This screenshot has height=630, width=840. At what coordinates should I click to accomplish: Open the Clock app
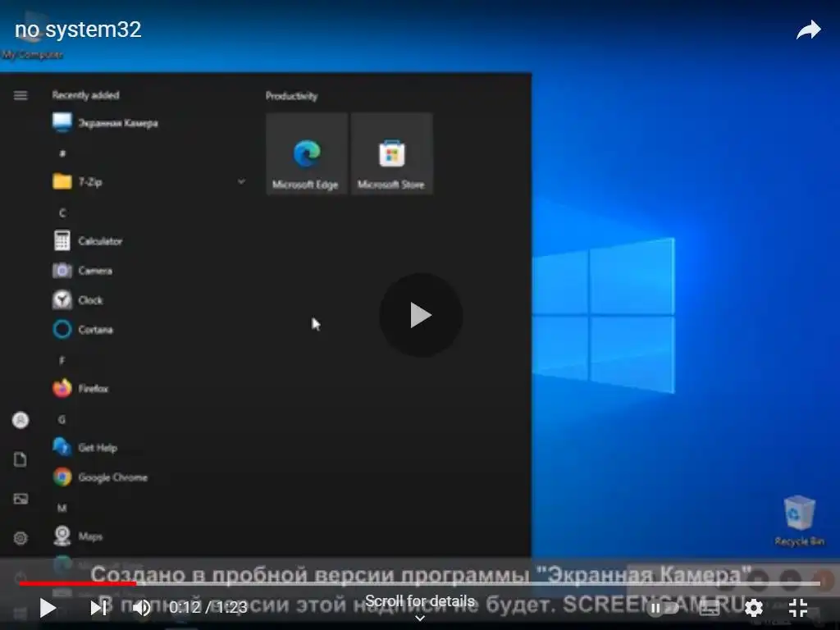pyautogui.click(x=78, y=300)
